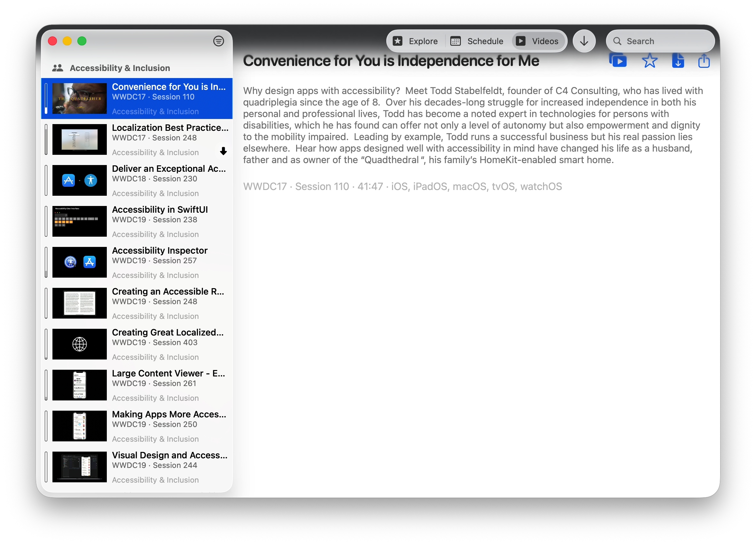Click 'WWDC19 · Session 244' subtitle text
Image resolution: width=756 pixels, height=545 pixels.
154,465
